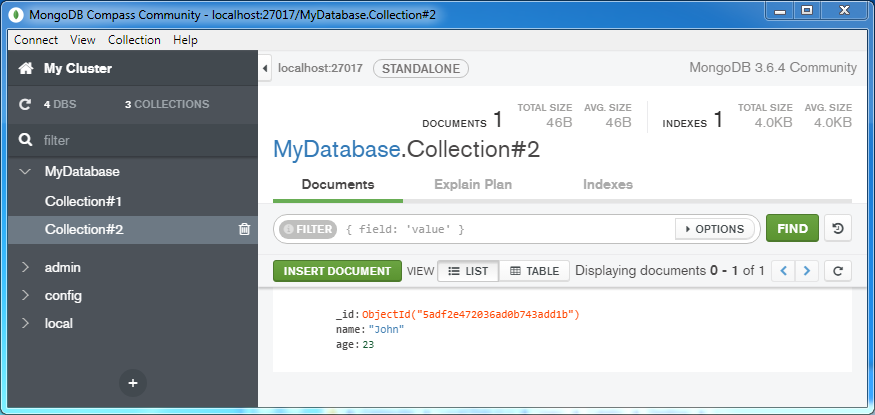Create a database with plus button

point(133,383)
